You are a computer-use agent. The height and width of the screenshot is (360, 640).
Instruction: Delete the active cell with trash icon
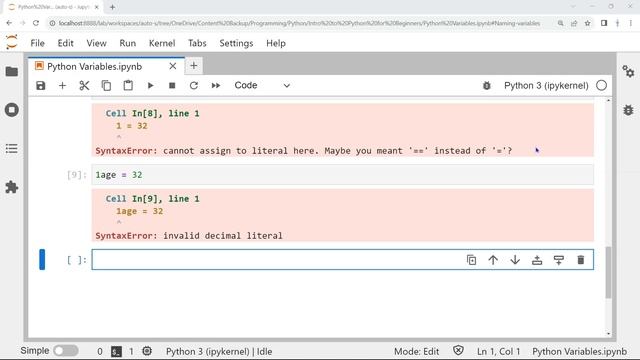(581, 260)
